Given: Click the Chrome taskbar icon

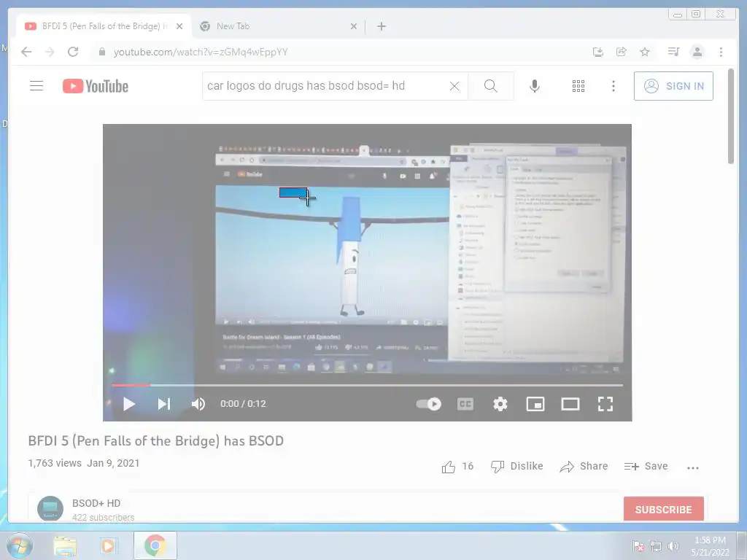Looking at the screenshot, I should [155, 545].
